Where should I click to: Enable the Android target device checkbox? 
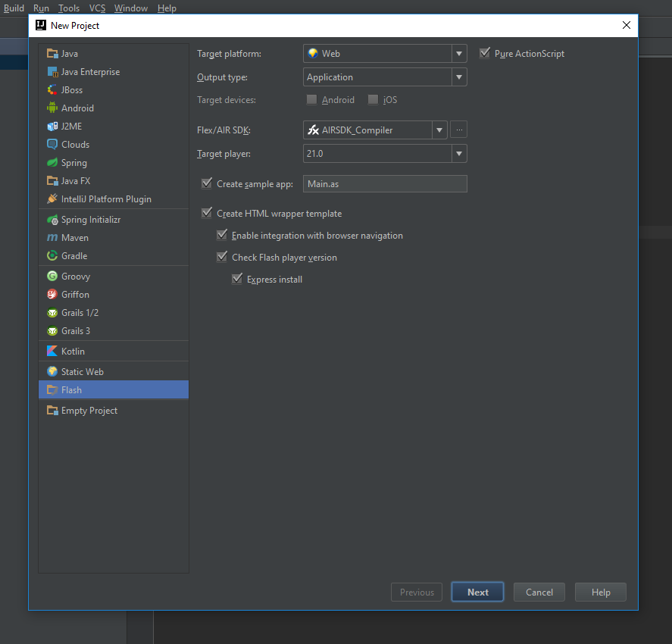[311, 100]
